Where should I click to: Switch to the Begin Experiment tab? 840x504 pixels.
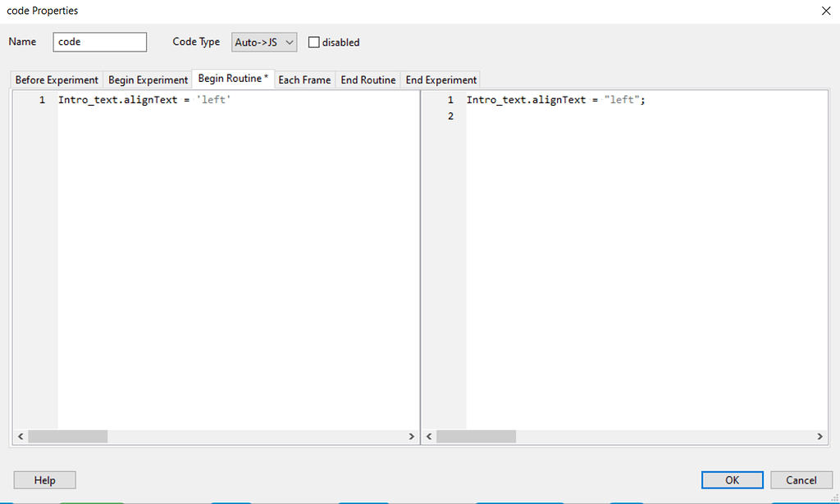148,79
